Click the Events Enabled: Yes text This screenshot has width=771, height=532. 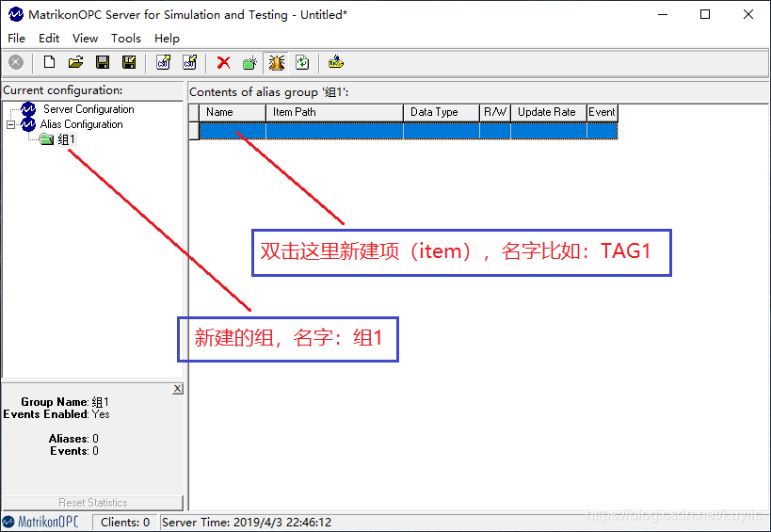click(x=56, y=414)
